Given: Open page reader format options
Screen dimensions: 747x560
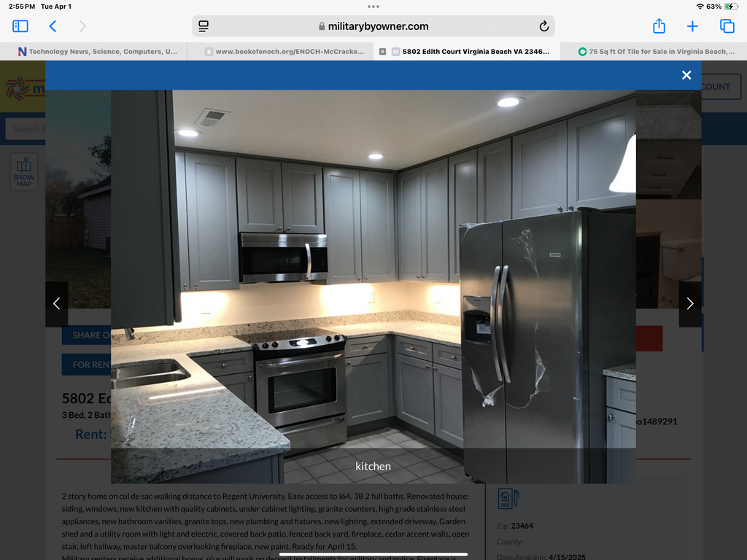Looking at the screenshot, I should pyautogui.click(x=204, y=26).
